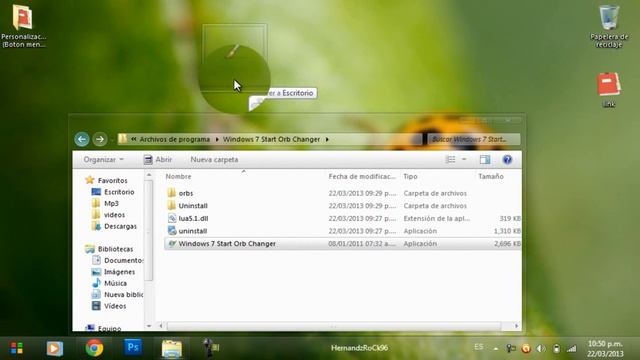Screen dimensions: 640x360
Task: Click the ES language indicator
Action: [x=479, y=347]
